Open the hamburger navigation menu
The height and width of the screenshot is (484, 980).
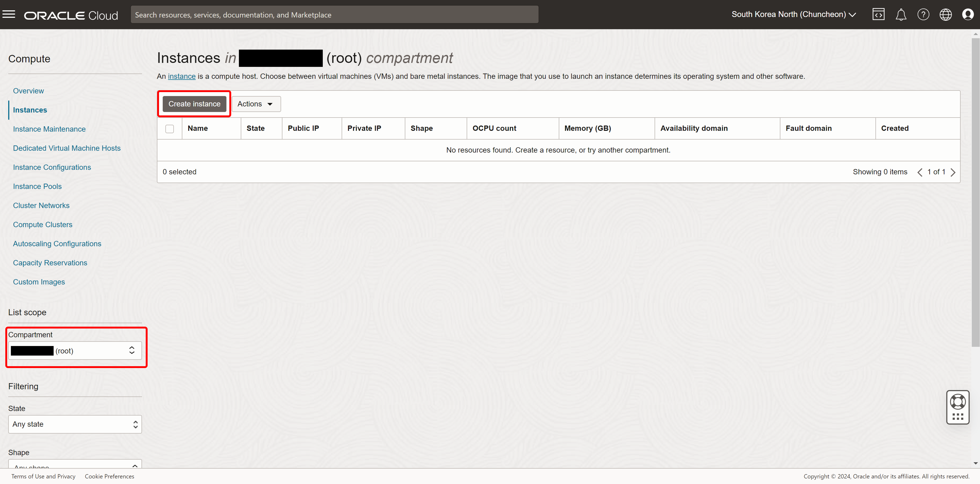point(9,14)
